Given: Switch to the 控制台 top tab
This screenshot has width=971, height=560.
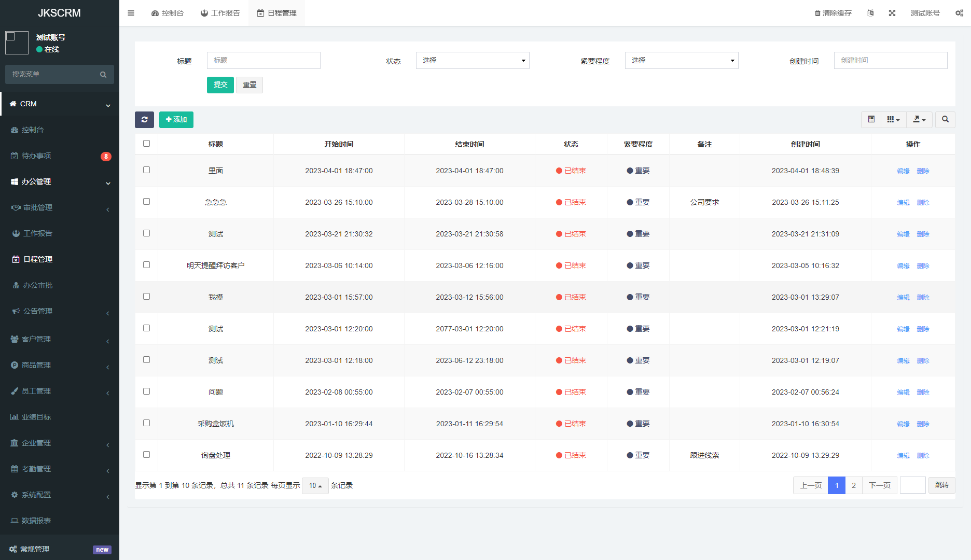Looking at the screenshot, I should (168, 13).
